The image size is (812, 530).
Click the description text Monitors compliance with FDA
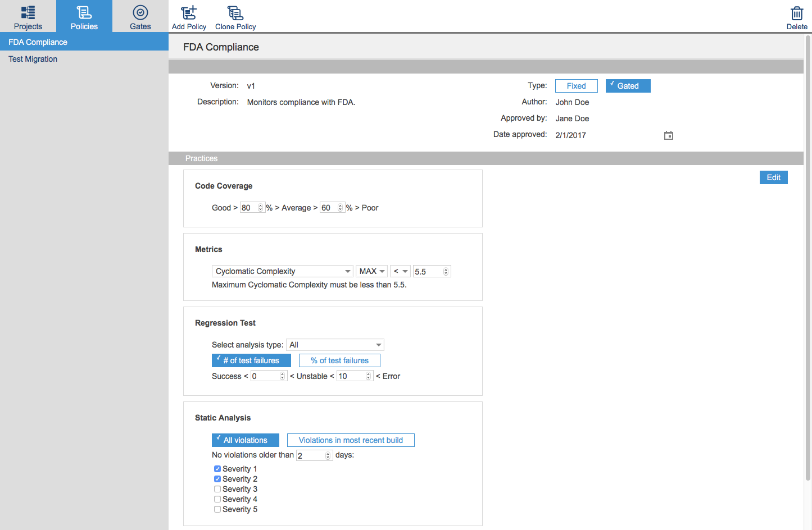(x=301, y=102)
